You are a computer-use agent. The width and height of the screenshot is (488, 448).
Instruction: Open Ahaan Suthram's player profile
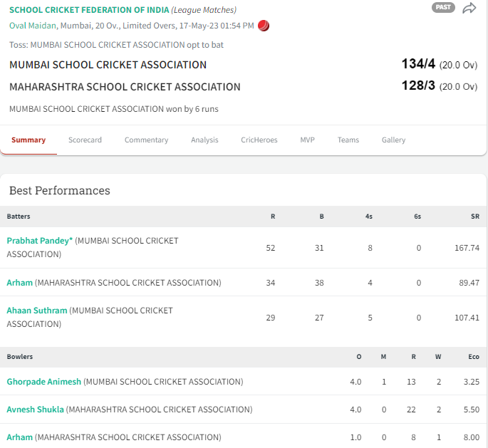click(x=37, y=310)
